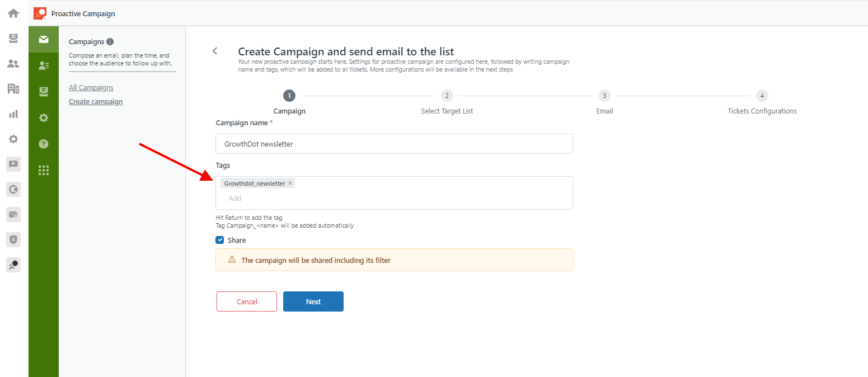Open the All Campaigns link
The width and height of the screenshot is (868, 377).
pyautogui.click(x=91, y=88)
